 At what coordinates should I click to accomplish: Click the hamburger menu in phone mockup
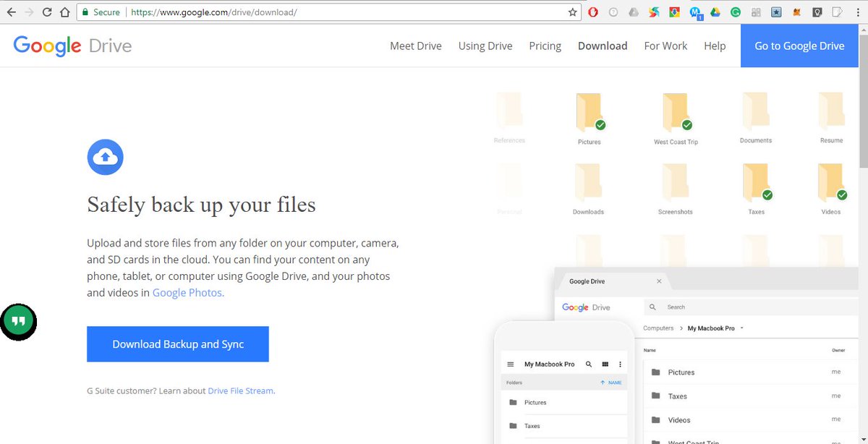511,364
